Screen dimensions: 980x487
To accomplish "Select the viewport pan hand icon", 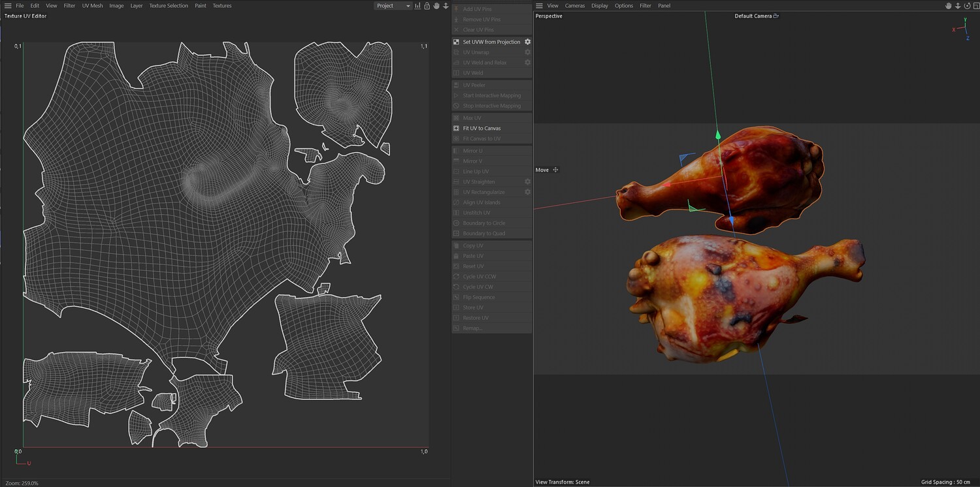I will click(949, 6).
